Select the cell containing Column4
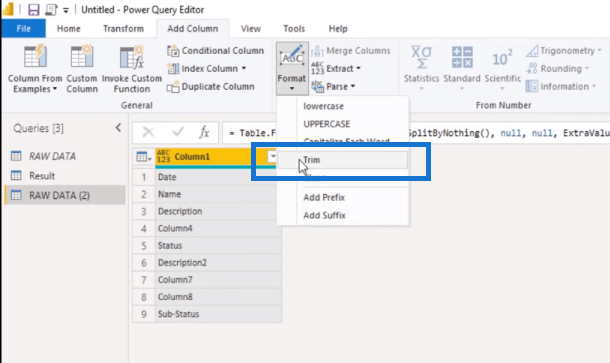Screen dimensions: 610x363 pos(218,228)
